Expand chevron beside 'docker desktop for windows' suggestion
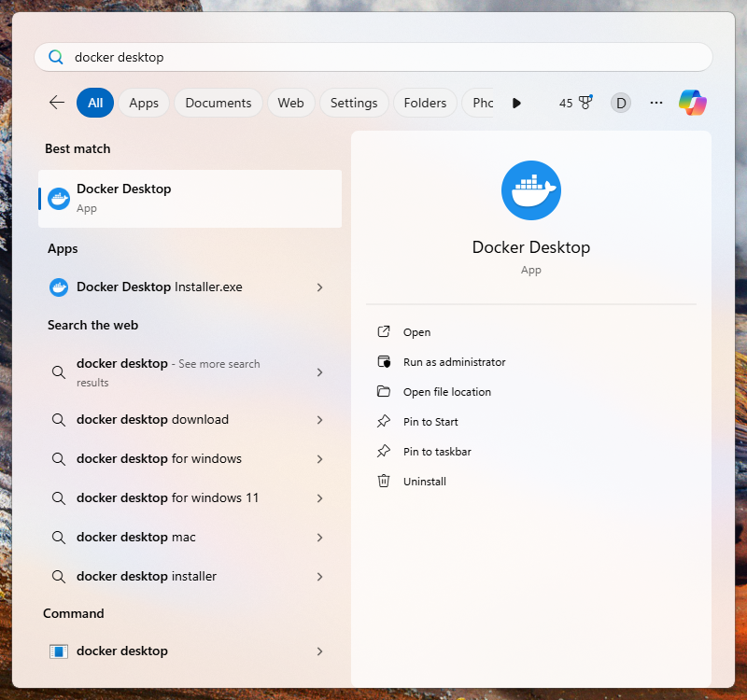This screenshot has width=747, height=700. tap(319, 459)
